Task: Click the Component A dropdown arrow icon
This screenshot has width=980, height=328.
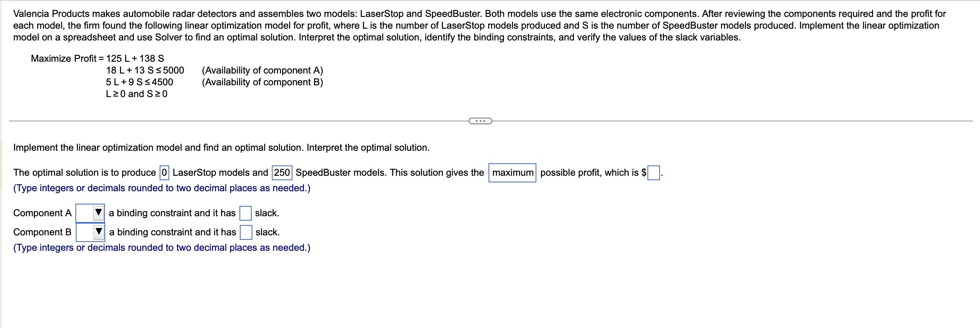Action: [98, 213]
